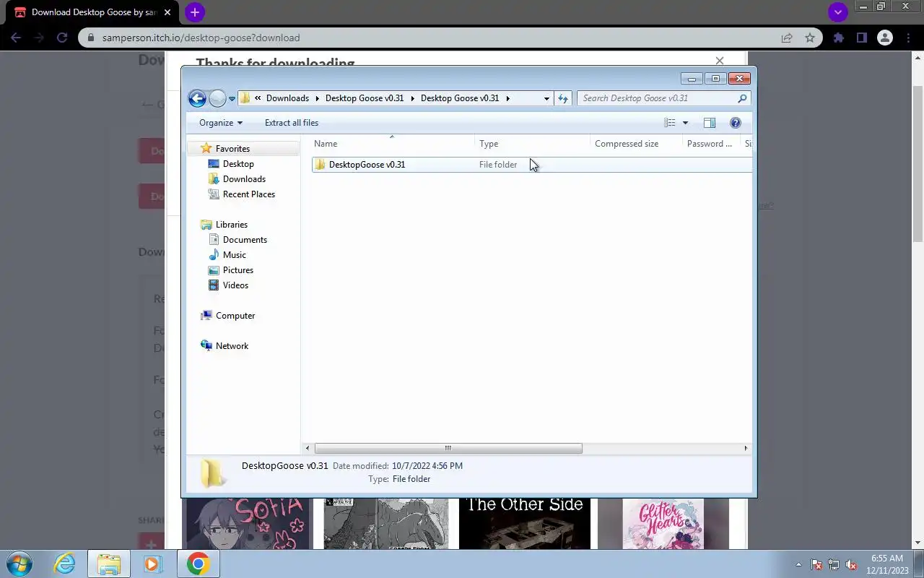Sort by the Name column
924x578 pixels.
393,144
